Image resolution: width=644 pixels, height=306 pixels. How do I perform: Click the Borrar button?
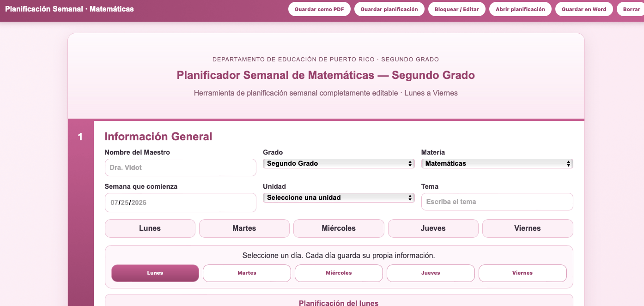631,9
